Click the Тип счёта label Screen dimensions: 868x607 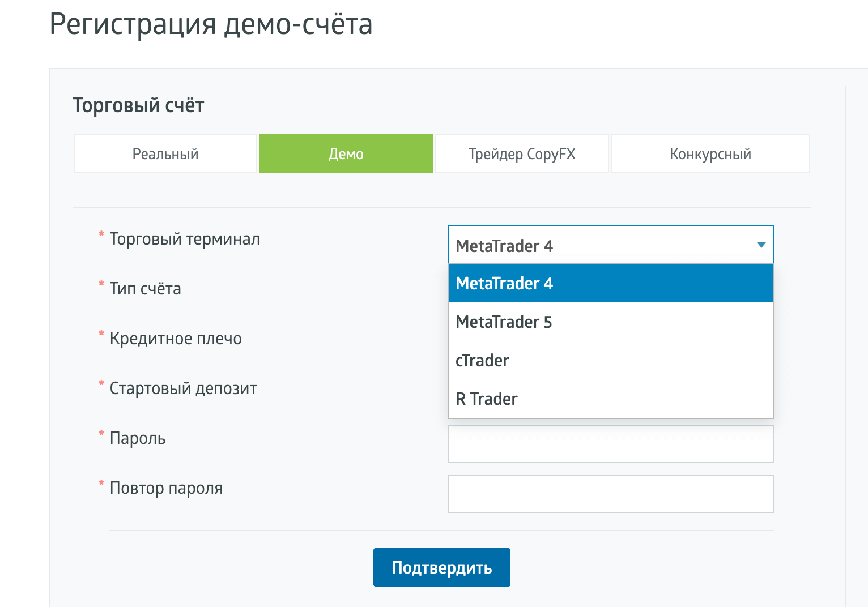coord(145,289)
